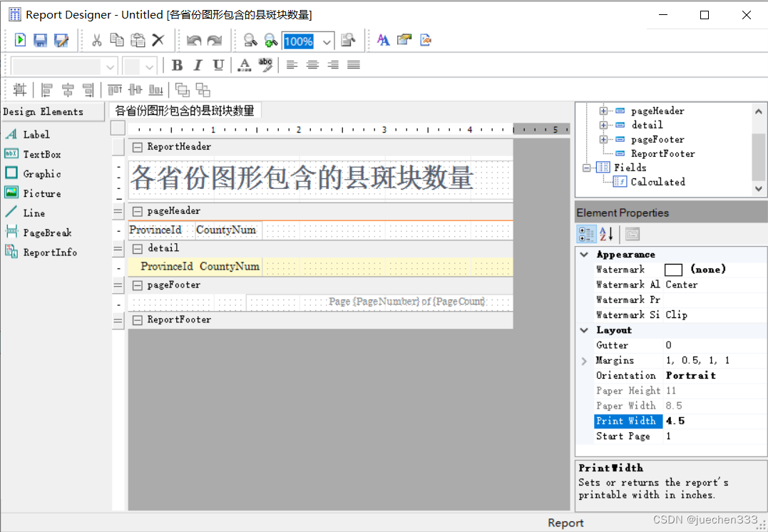The height and width of the screenshot is (532, 768).
Task: Click the Cut scissors icon
Action: [96, 41]
